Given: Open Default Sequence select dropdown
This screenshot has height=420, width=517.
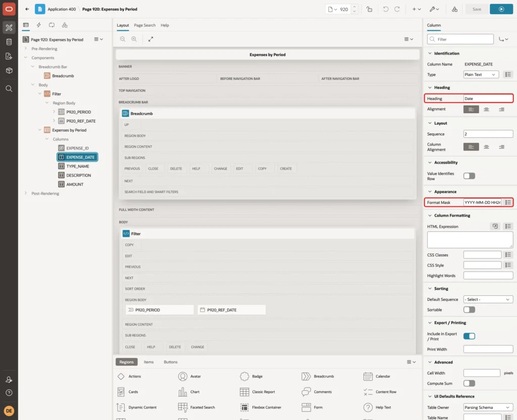Looking at the screenshot, I should coord(488,299).
